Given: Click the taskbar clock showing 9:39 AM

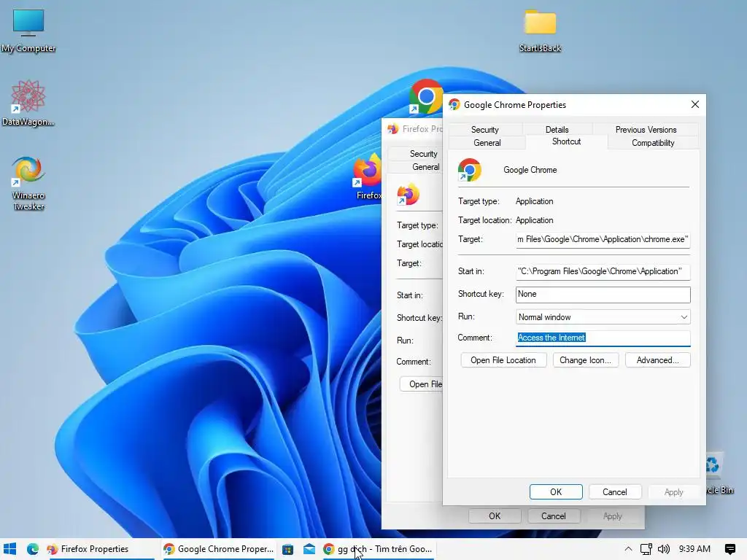Looking at the screenshot, I should pos(694,549).
